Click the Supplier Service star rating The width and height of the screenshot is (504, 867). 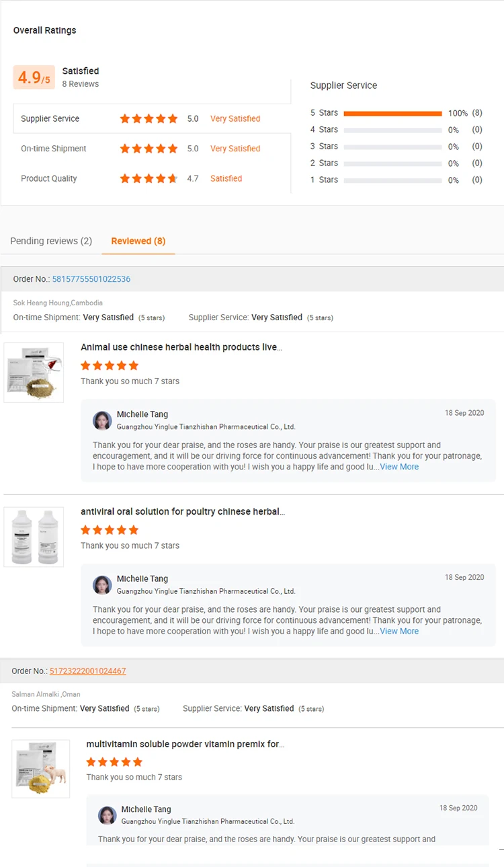click(x=149, y=118)
